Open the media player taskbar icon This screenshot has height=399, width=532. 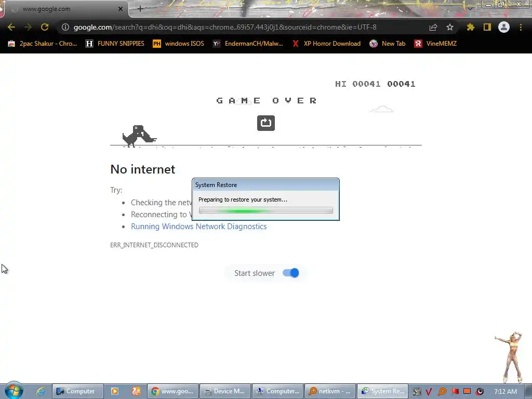pos(115,391)
